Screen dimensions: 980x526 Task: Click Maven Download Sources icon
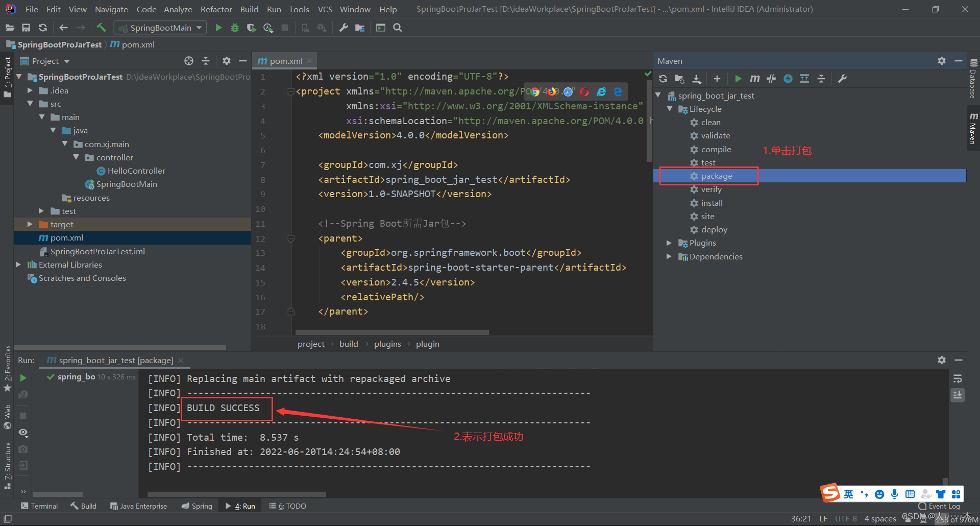tap(697, 79)
